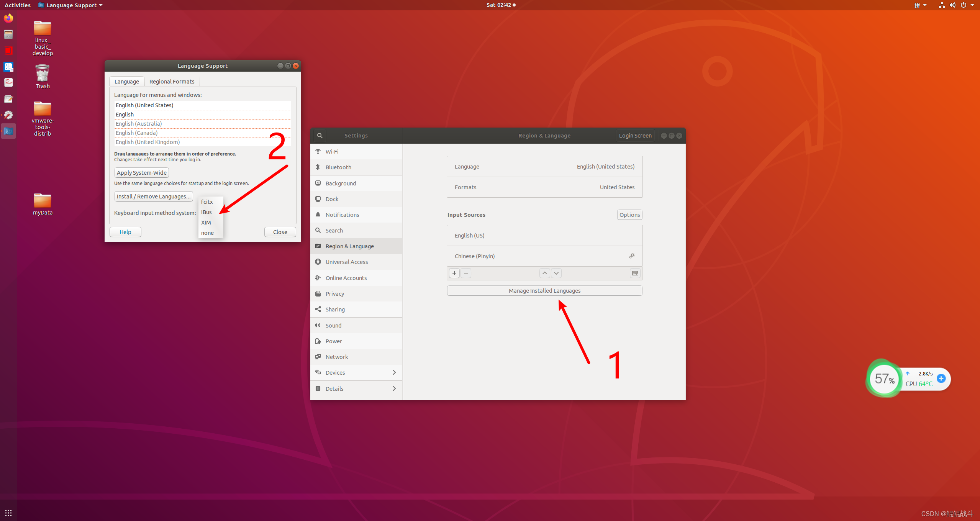Select English (Australia) language entry

(139, 124)
